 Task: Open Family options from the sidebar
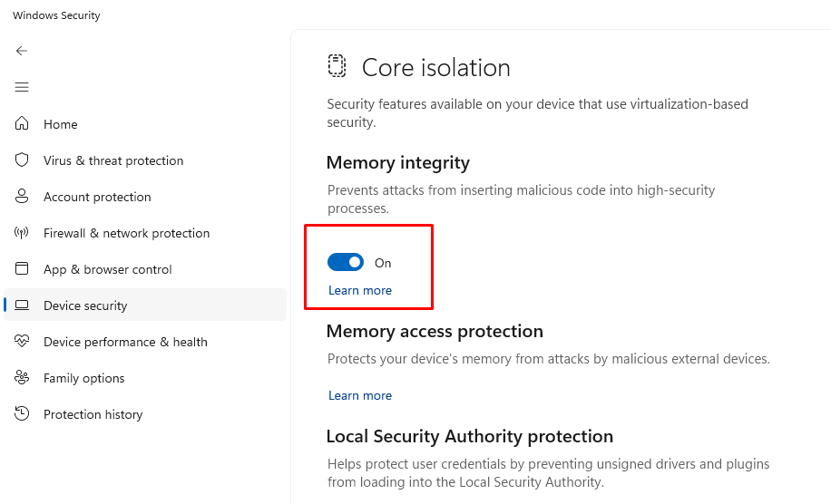tap(83, 378)
